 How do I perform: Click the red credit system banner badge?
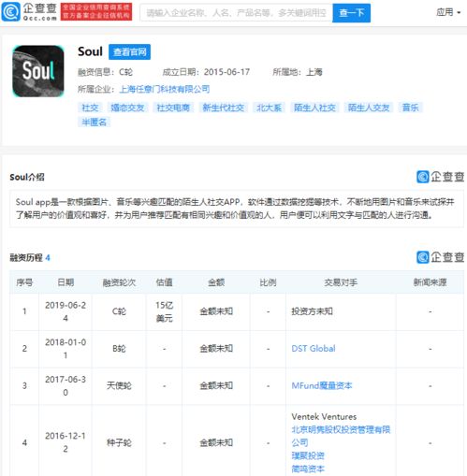click(96, 12)
